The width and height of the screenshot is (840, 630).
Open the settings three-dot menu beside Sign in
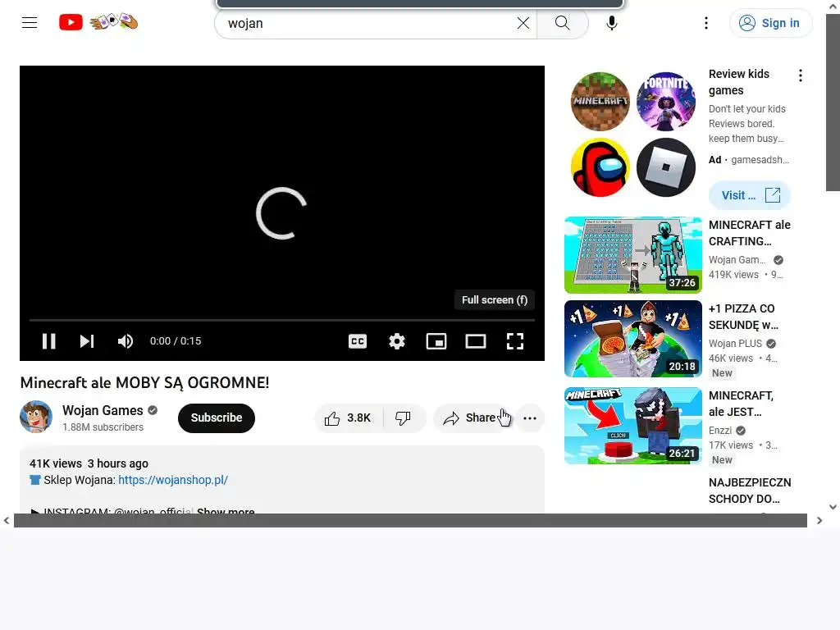coord(706,23)
